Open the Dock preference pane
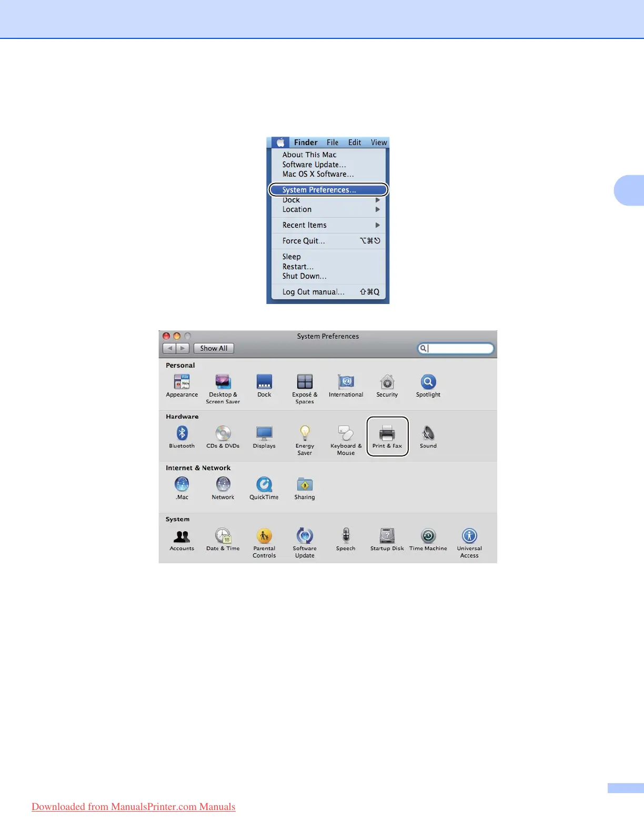The width and height of the screenshot is (644, 831). coord(264,386)
